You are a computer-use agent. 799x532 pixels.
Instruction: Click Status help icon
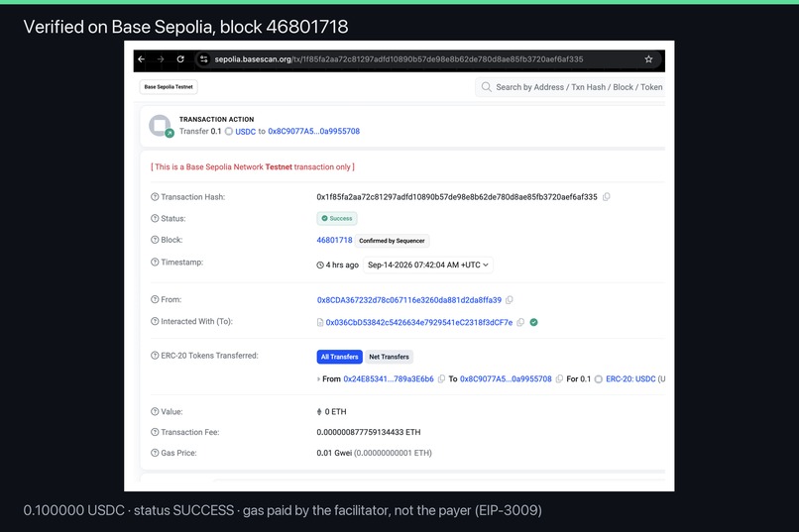155,218
